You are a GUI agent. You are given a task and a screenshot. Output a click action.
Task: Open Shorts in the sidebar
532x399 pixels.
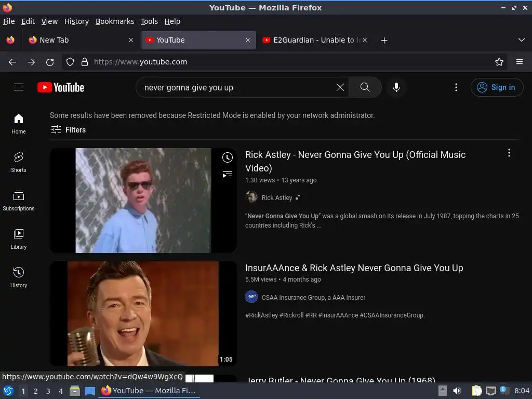click(19, 162)
